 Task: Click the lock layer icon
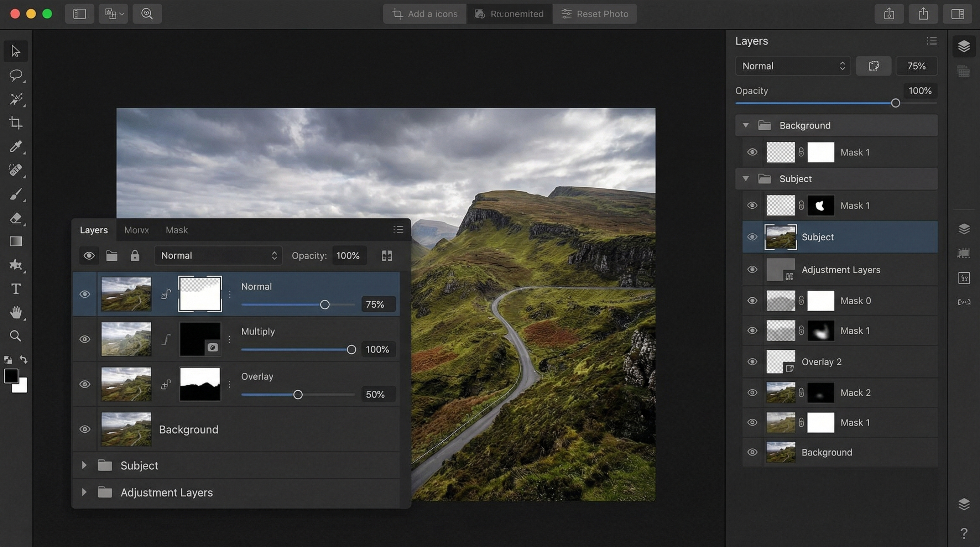135,256
